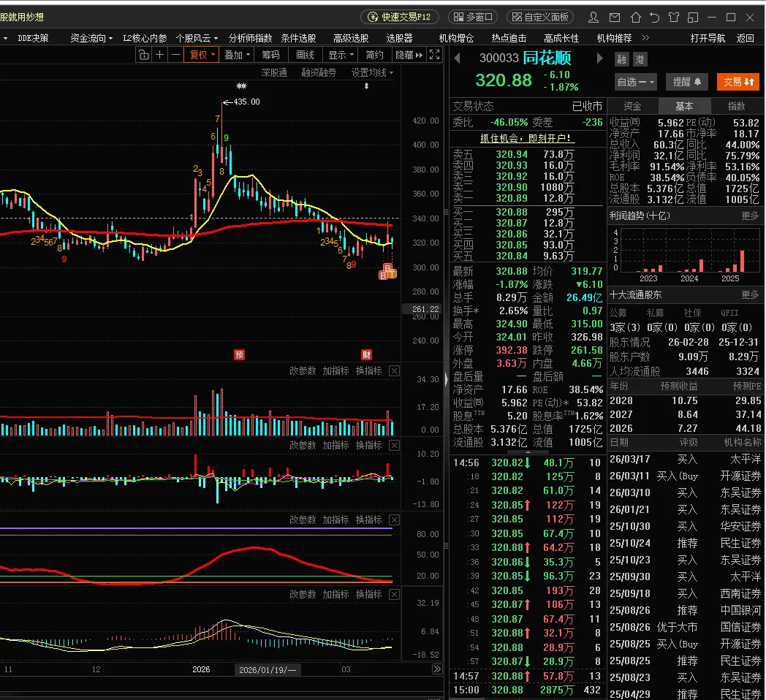Close the third indicator panel
The image size is (766, 700).
[x=394, y=520]
